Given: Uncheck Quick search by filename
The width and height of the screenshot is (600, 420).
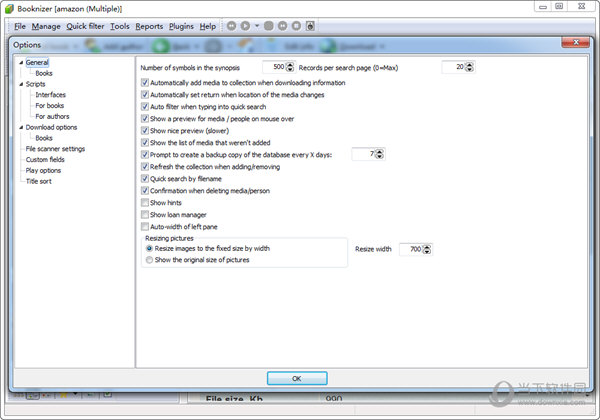Looking at the screenshot, I should point(145,179).
